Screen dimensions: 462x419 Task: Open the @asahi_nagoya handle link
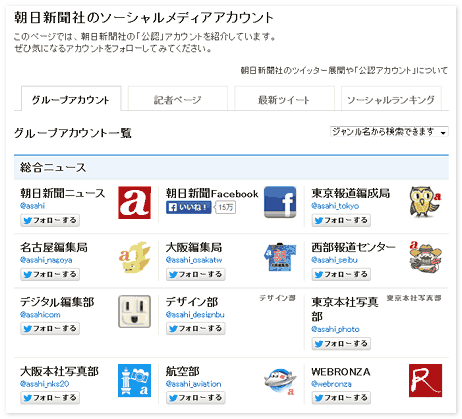click(x=46, y=260)
